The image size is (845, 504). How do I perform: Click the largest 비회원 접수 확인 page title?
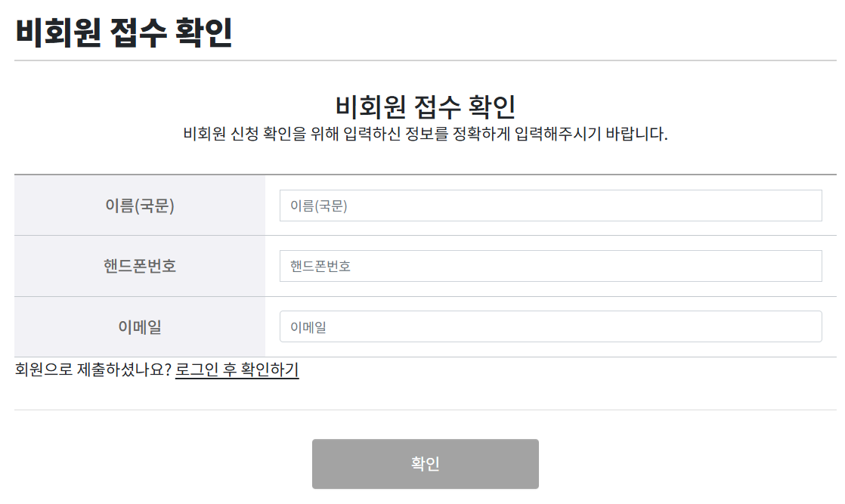(123, 32)
